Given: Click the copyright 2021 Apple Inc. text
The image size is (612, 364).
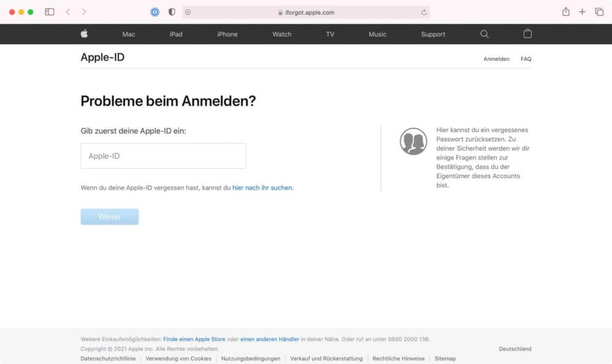Looking at the screenshot, I should [x=150, y=349].
